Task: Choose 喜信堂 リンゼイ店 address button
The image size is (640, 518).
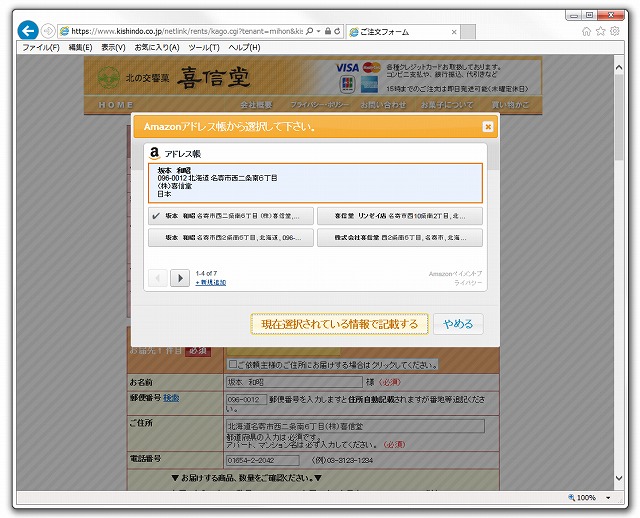Action: (x=400, y=216)
